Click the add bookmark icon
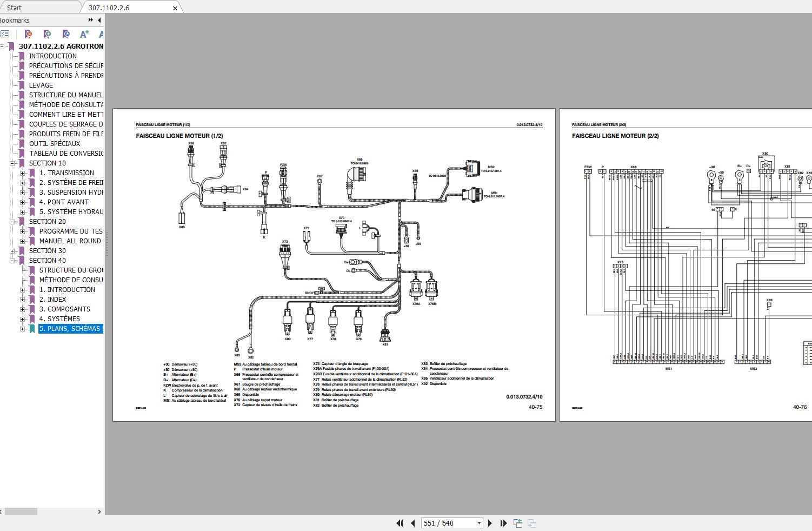812x531 pixels. coord(48,34)
